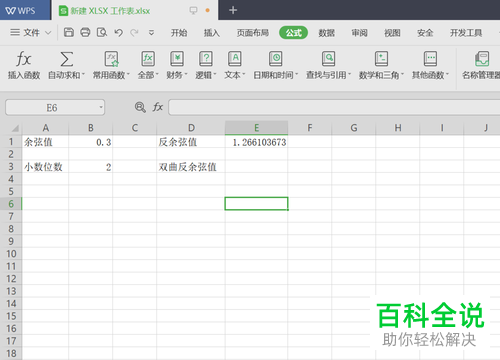The image size is (500, 360).
Task: Add a new document tab with plus
Action: 233,10
